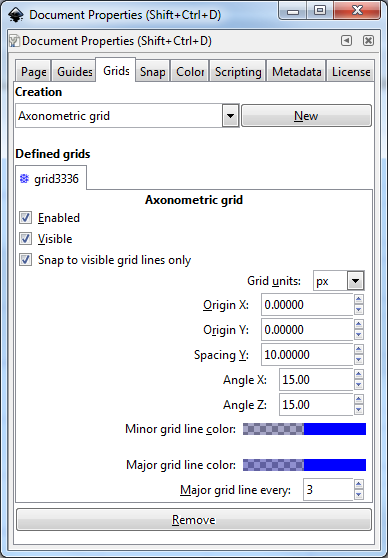
Task: Decrease Origin Y with the down arrow
Action: click(x=359, y=335)
